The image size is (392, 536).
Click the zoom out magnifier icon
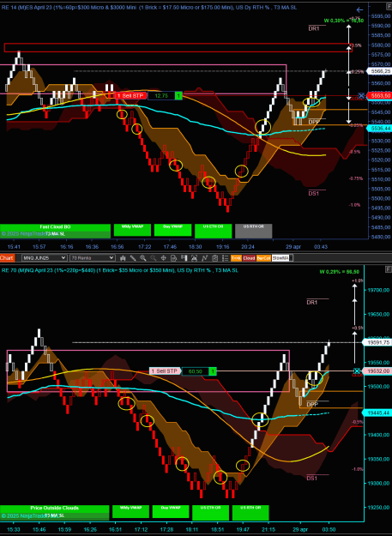(x=153, y=258)
